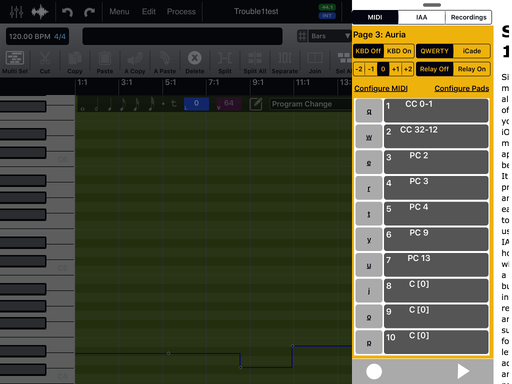Switch to the IAA tab
Screen dimensions: 512x384
pyautogui.click(x=422, y=17)
